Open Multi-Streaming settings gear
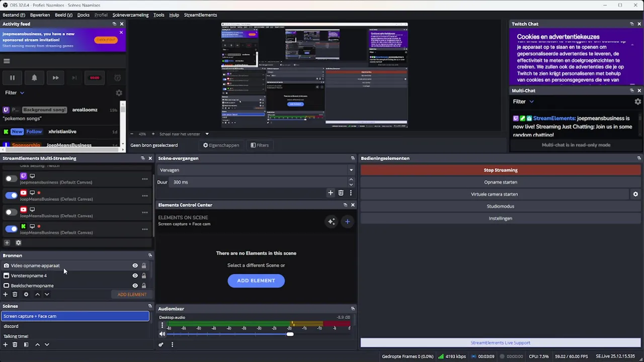Viewport: 644px width, 362px height. pyautogui.click(x=19, y=243)
